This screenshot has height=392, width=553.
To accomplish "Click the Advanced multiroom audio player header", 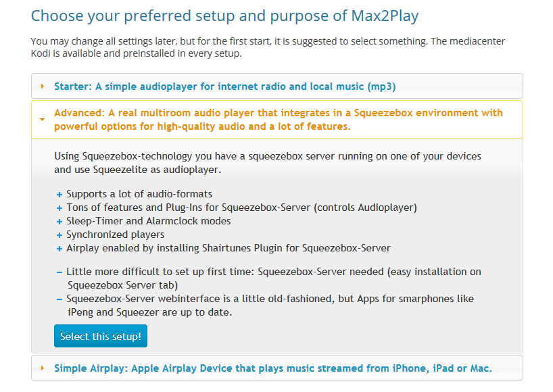I will pyautogui.click(x=279, y=120).
